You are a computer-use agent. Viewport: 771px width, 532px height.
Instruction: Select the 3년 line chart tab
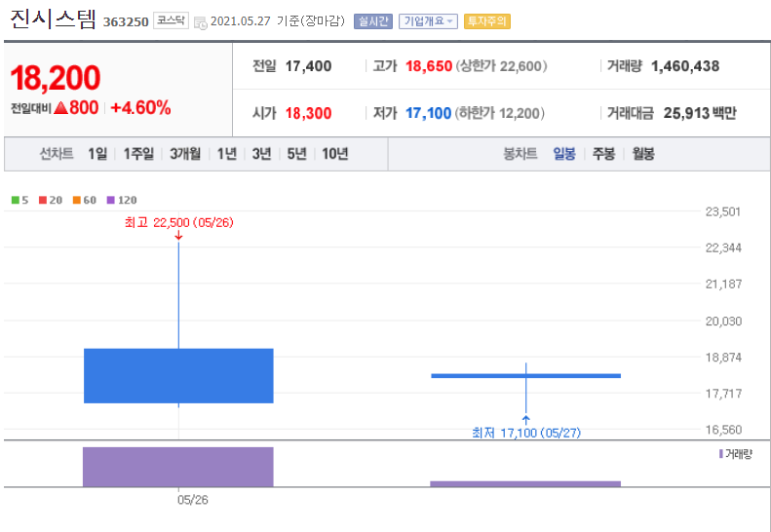(261, 154)
